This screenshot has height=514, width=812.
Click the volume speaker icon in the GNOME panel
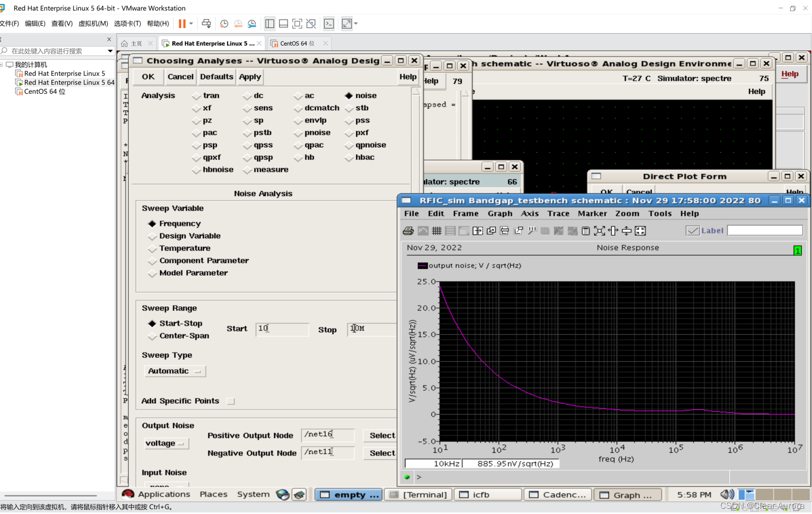tap(727, 495)
